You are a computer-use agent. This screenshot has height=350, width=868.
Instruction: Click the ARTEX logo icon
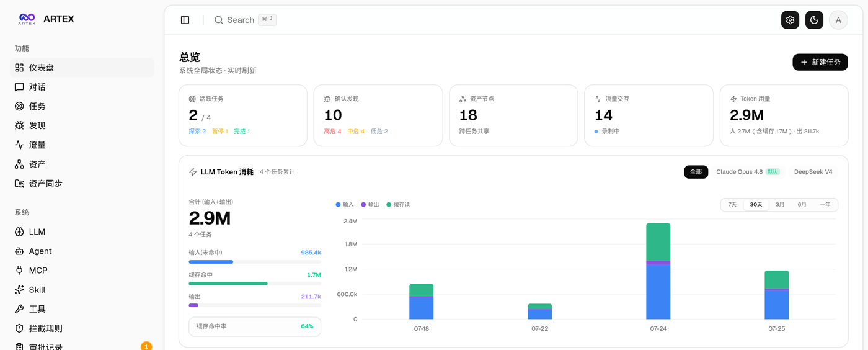tap(27, 19)
